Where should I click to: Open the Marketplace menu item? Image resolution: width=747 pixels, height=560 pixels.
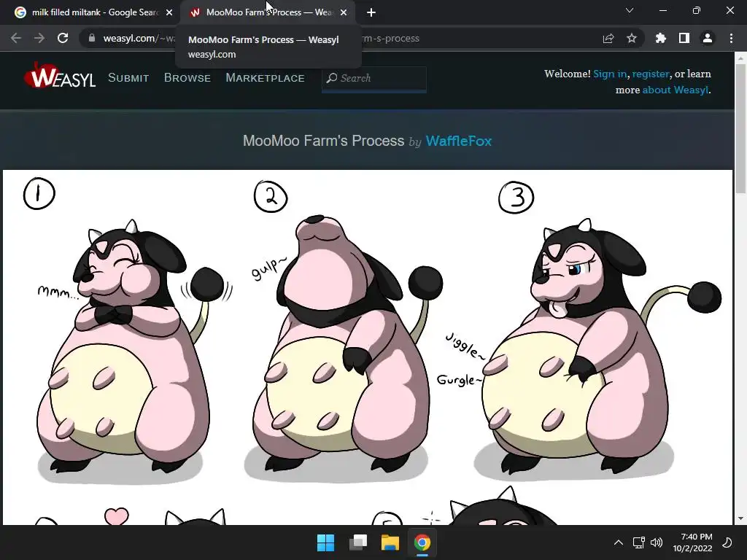265,78
